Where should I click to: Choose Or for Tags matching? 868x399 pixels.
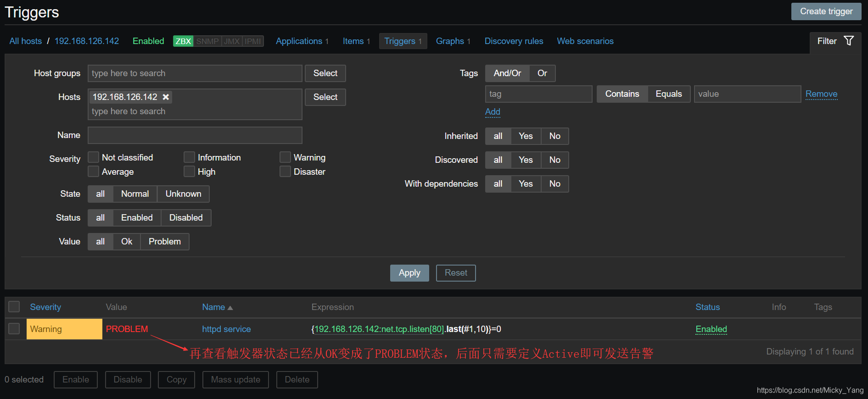click(x=542, y=73)
